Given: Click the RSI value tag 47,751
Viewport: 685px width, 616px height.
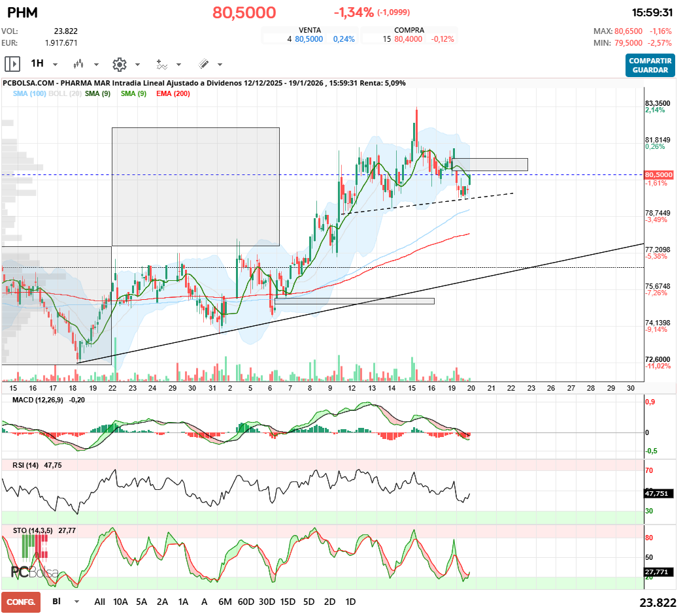Looking at the screenshot, I should [659, 493].
